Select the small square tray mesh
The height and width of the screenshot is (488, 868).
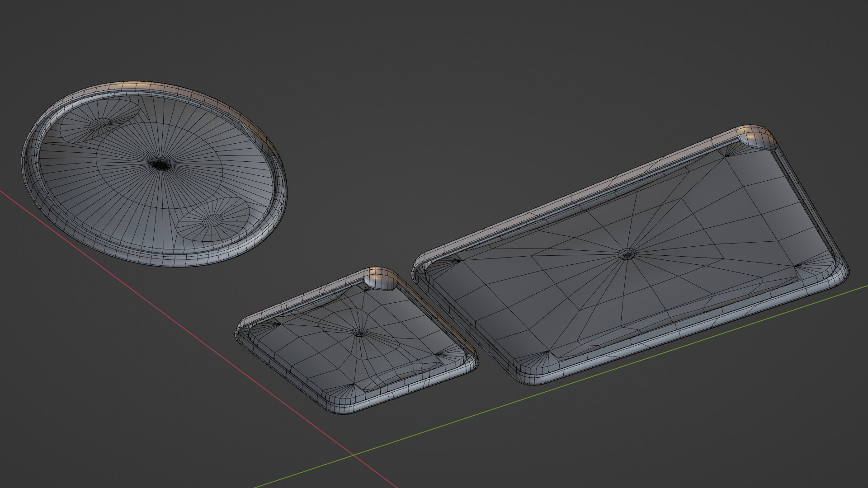click(356, 341)
